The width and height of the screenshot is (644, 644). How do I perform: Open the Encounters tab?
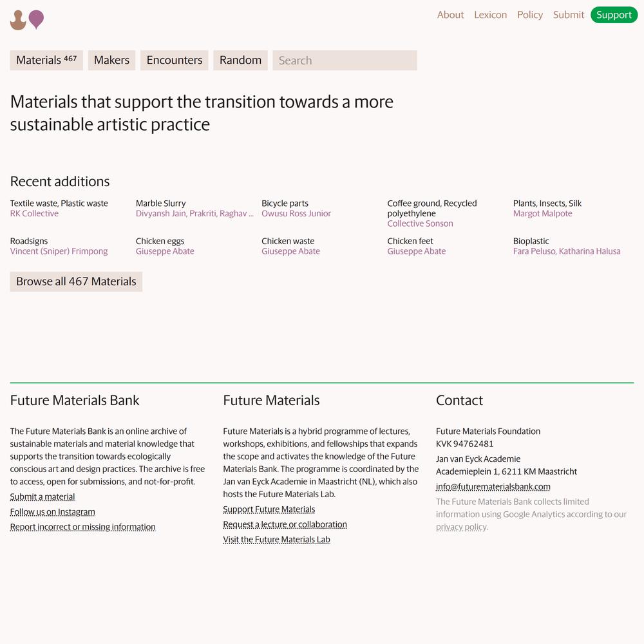pos(174,61)
